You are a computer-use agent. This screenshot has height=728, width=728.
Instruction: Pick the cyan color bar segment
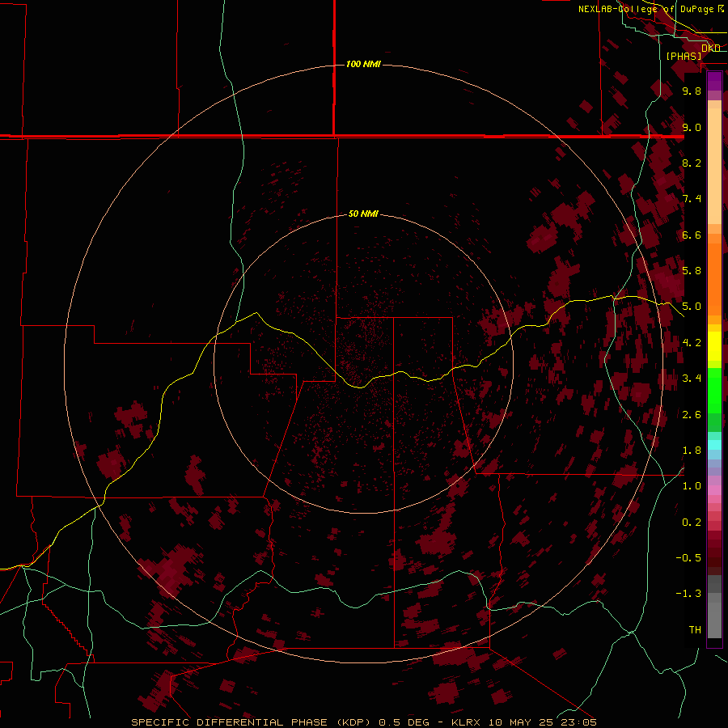click(x=714, y=445)
